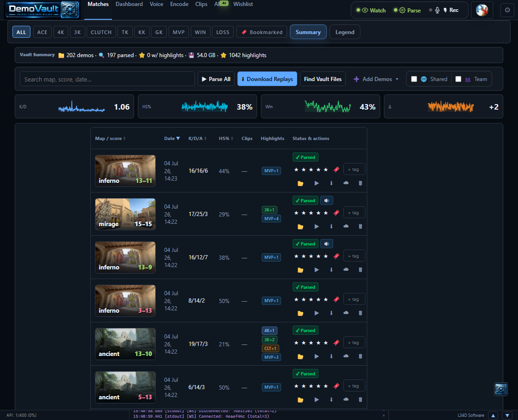Image resolution: width=518 pixels, height=420 pixels.
Task: Download the inferno 13–11 demo
Action: point(331,183)
